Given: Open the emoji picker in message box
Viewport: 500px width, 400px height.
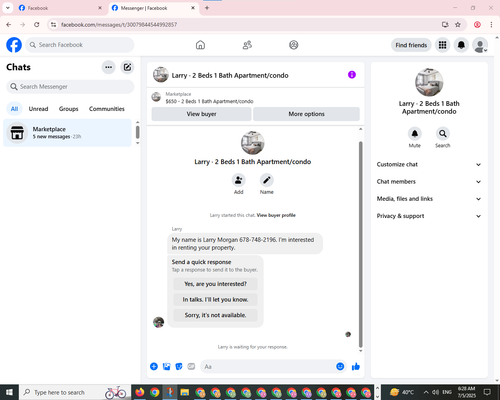Looking at the screenshot, I should [340, 367].
